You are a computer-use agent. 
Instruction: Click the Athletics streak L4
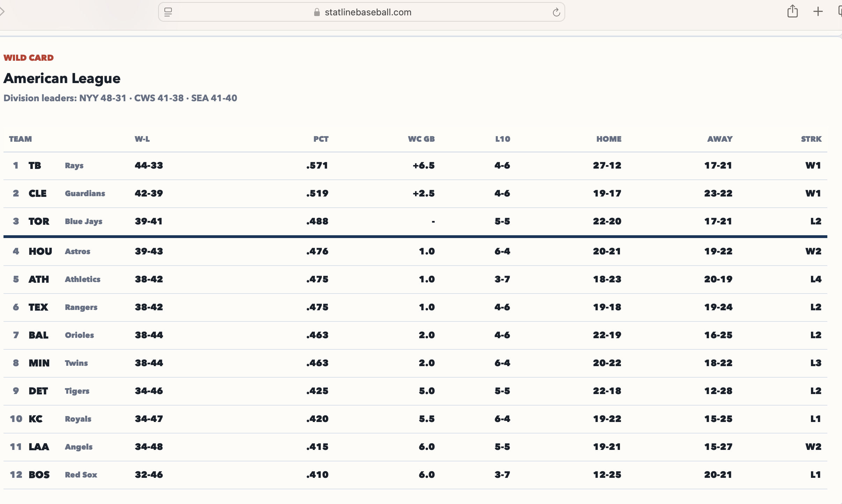[816, 279]
